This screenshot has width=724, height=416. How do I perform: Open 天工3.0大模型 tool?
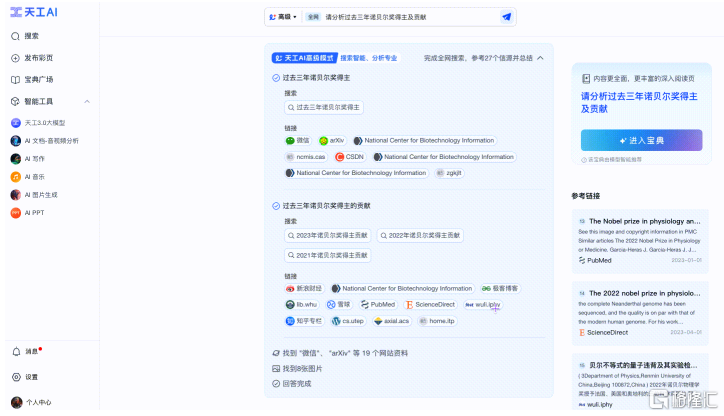[38, 123]
